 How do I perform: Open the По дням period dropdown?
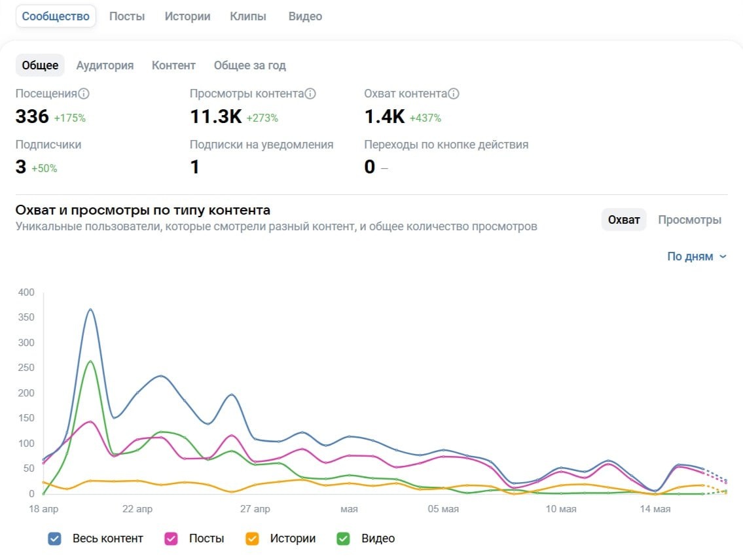point(697,256)
